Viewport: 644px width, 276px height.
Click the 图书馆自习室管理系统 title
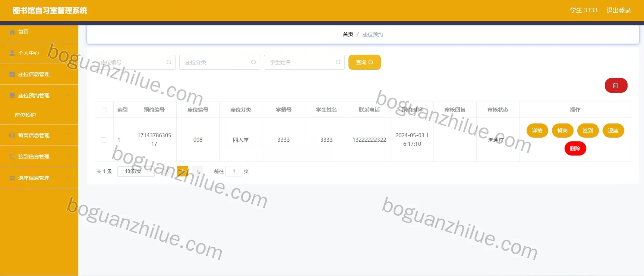(x=50, y=10)
